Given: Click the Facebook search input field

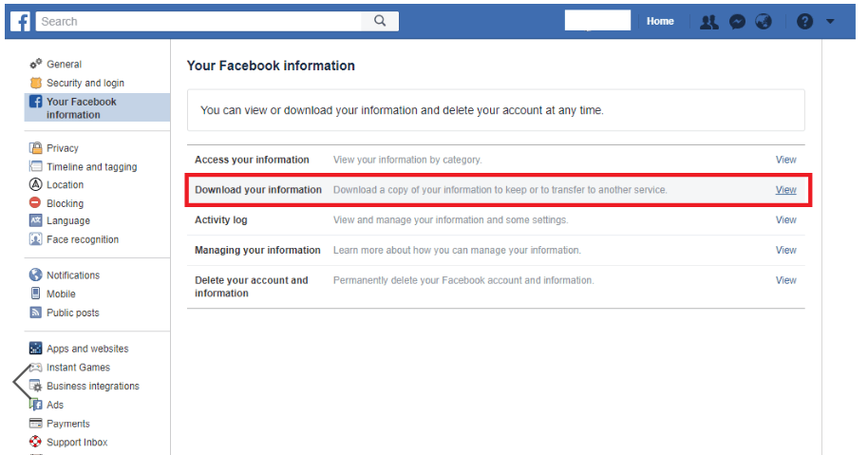Looking at the screenshot, I should point(199,21).
